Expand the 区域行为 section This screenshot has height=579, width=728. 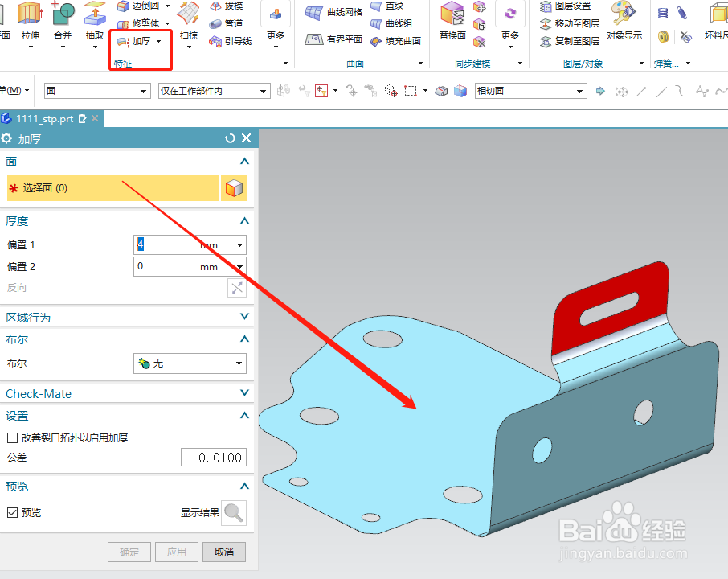coord(244,317)
